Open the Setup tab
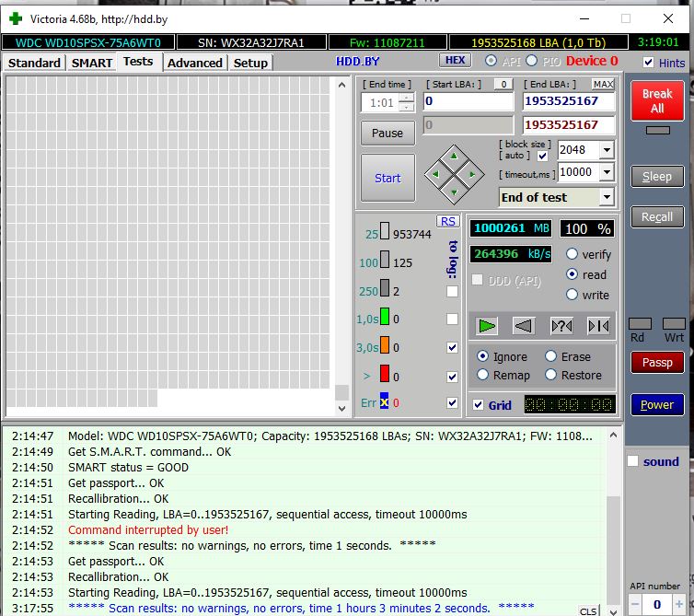Image resolution: width=694 pixels, height=616 pixels. pos(250,63)
